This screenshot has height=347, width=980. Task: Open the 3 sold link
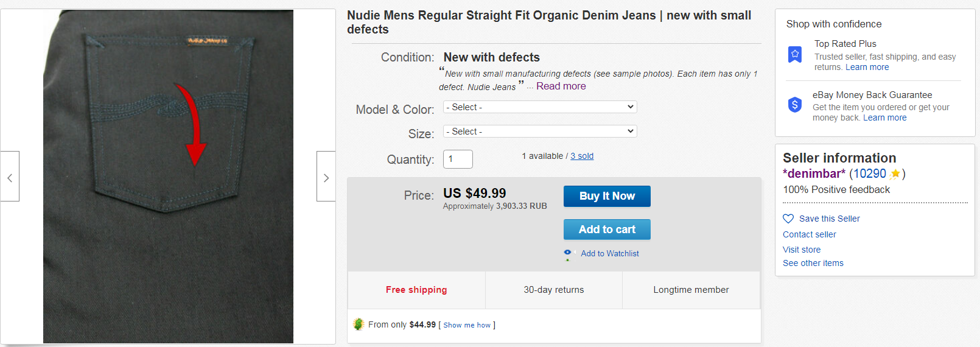coord(582,156)
